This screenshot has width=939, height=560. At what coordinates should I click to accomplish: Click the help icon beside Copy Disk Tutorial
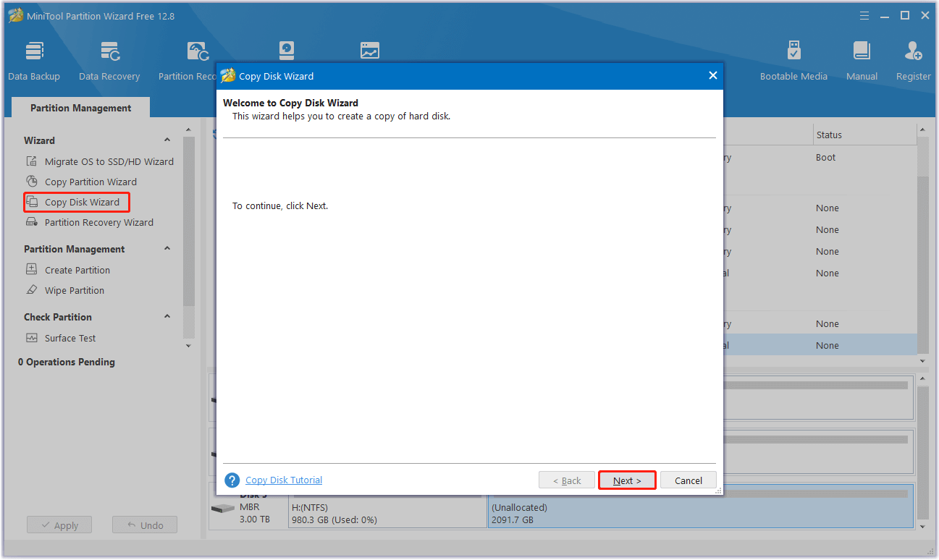[x=232, y=480]
